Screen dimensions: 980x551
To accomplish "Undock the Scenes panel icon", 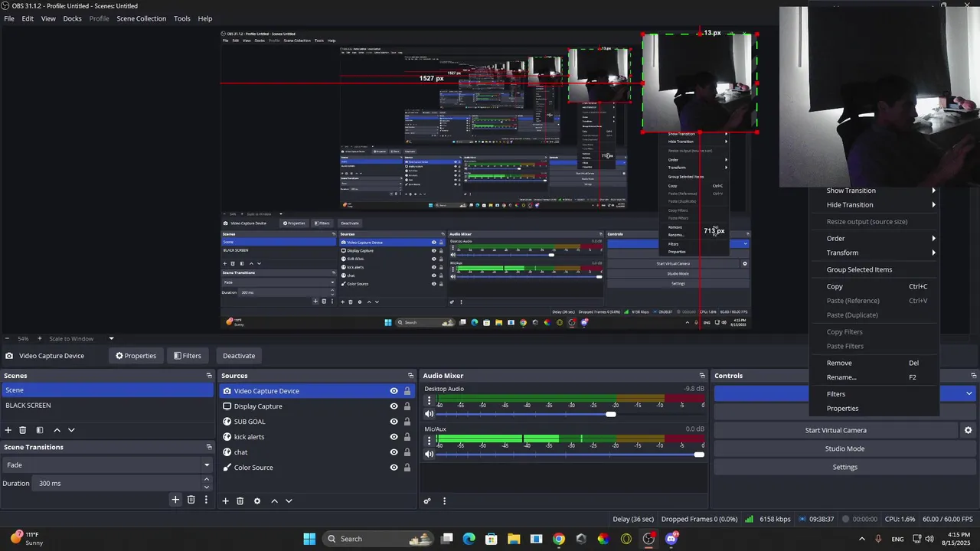I will (209, 376).
